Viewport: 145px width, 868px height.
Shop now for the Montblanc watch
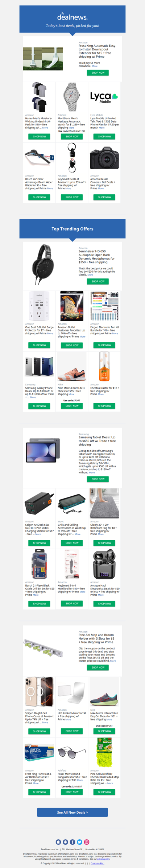pos(72,136)
